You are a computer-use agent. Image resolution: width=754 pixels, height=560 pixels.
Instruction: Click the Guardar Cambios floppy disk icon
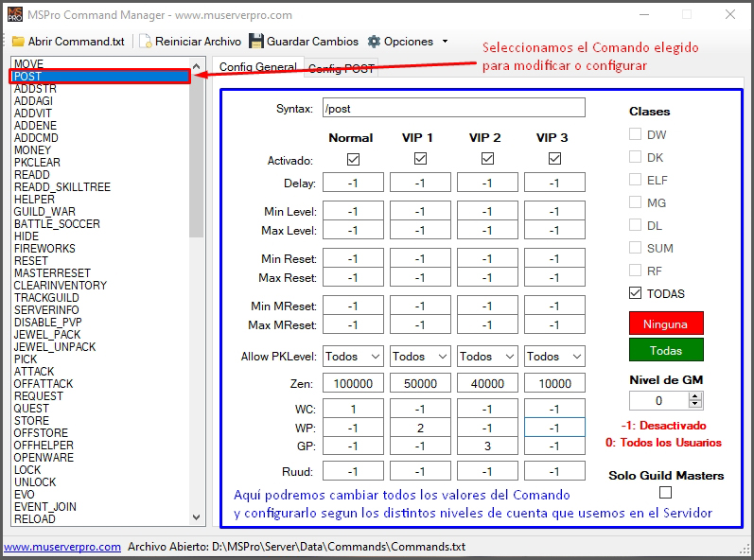pyautogui.click(x=256, y=42)
